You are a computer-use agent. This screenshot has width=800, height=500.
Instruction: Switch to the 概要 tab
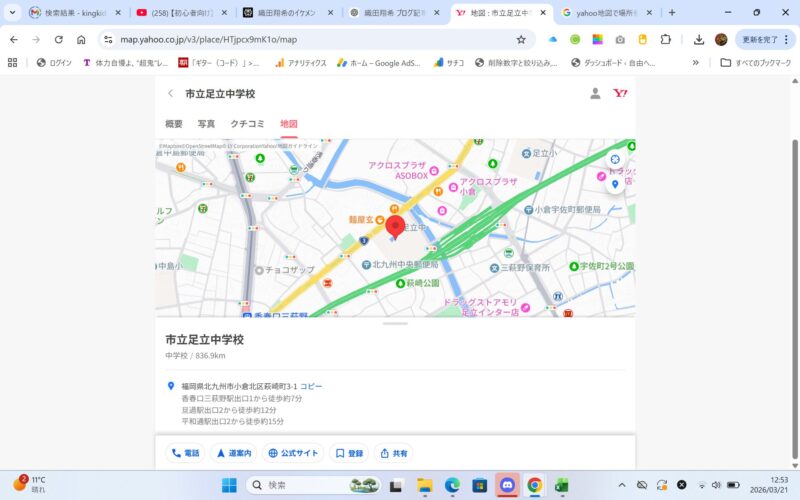[x=174, y=124]
